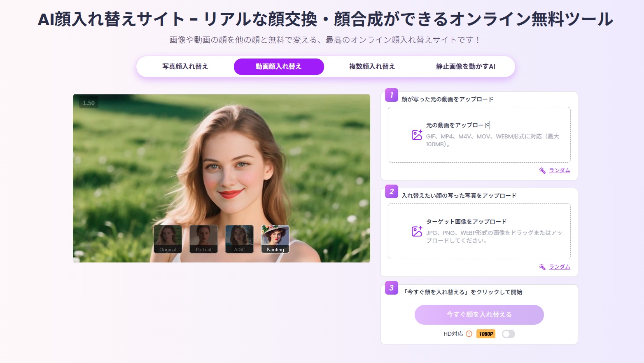Pick the AIGC style thumbnail
Viewport: 644px width, 363px height.
[239, 239]
